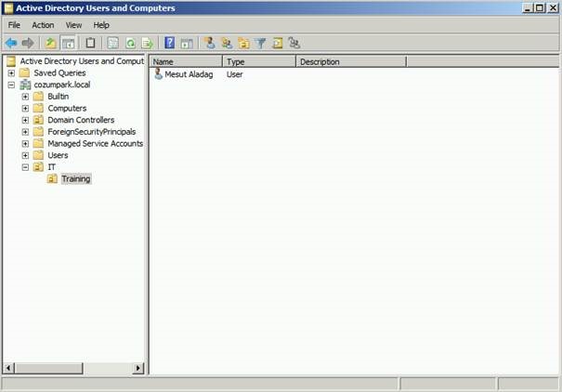562x392 pixels.
Task: Collapse the IT organizational unit
Action: coord(25,167)
